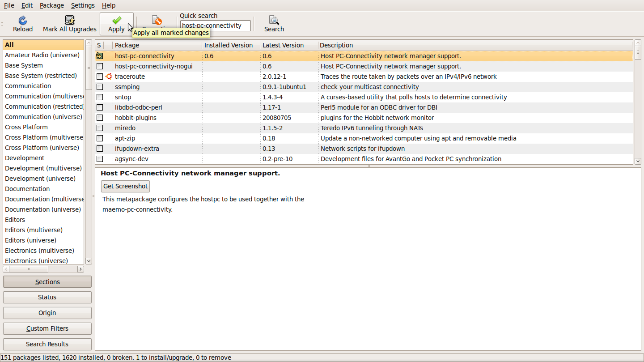Click the category list scroll-down arrow
The height and width of the screenshot is (362, 644).
click(x=89, y=261)
